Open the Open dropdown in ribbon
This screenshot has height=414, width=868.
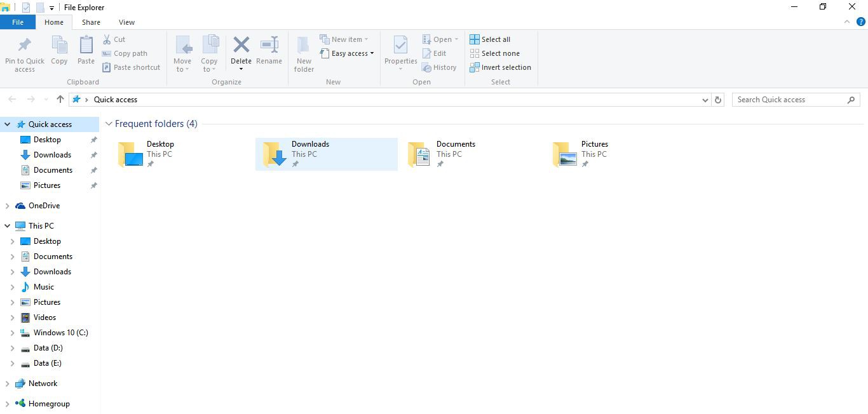[x=456, y=39]
